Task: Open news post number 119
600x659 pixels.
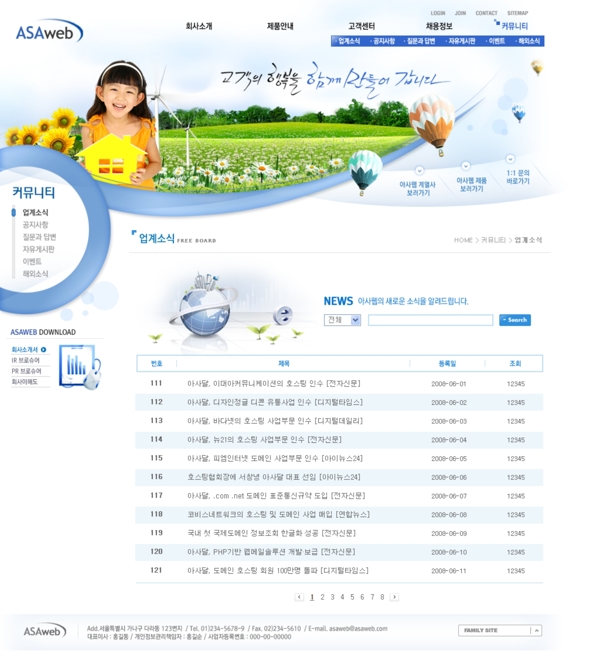Action: (x=271, y=533)
